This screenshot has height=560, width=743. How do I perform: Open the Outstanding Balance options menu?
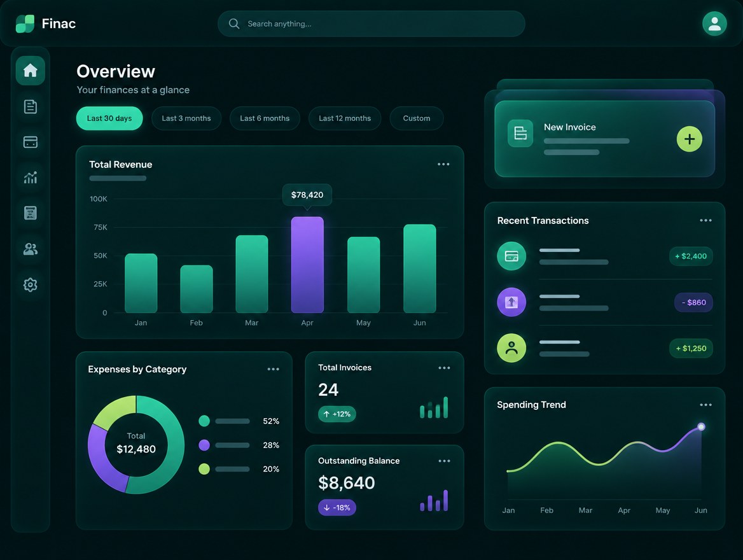(445, 461)
